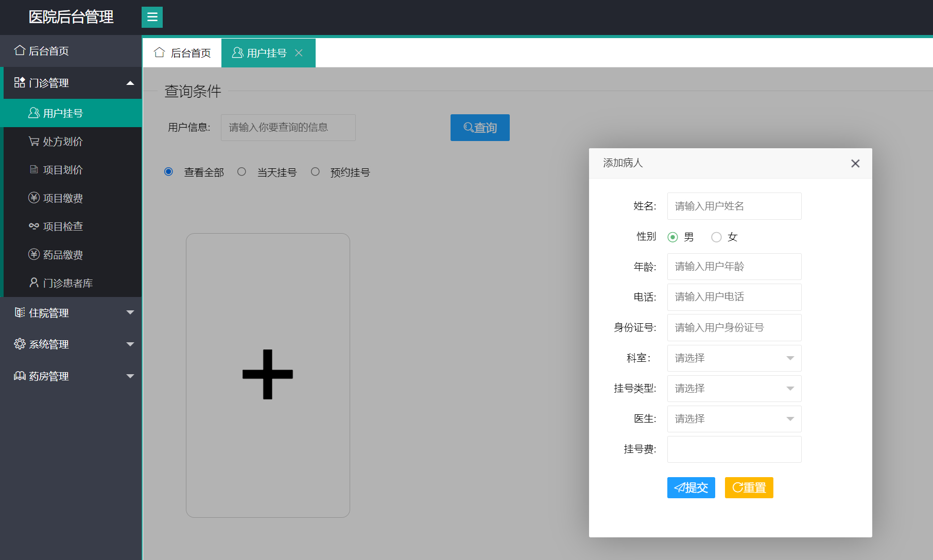
Task: Click the 查询 search button
Action: coord(479,127)
